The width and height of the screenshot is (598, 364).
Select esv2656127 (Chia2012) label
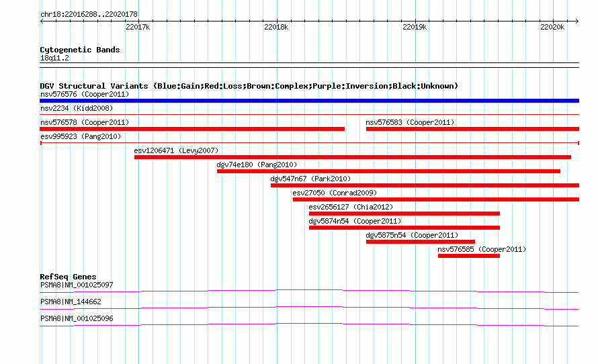tap(351, 207)
